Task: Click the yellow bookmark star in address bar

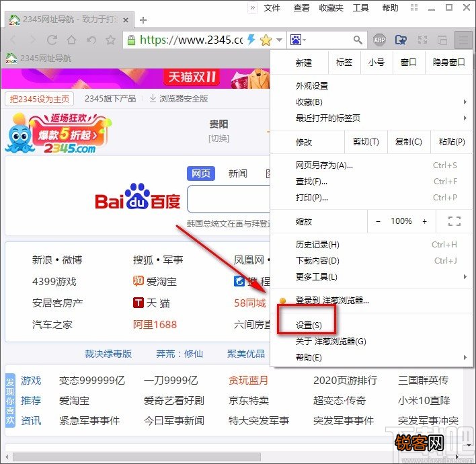Action: tap(266, 40)
